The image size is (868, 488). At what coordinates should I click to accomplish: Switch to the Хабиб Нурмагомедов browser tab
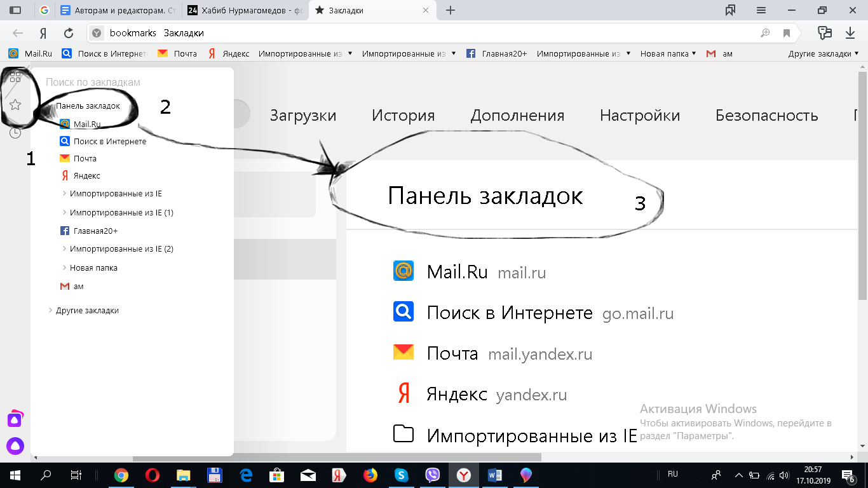tap(246, 10)
